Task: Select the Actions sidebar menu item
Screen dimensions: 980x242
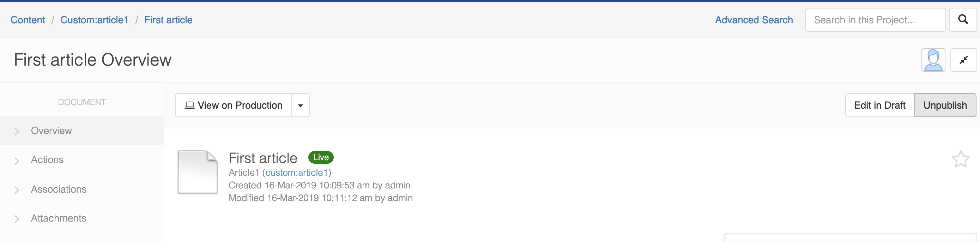Action: coord(47,160)
